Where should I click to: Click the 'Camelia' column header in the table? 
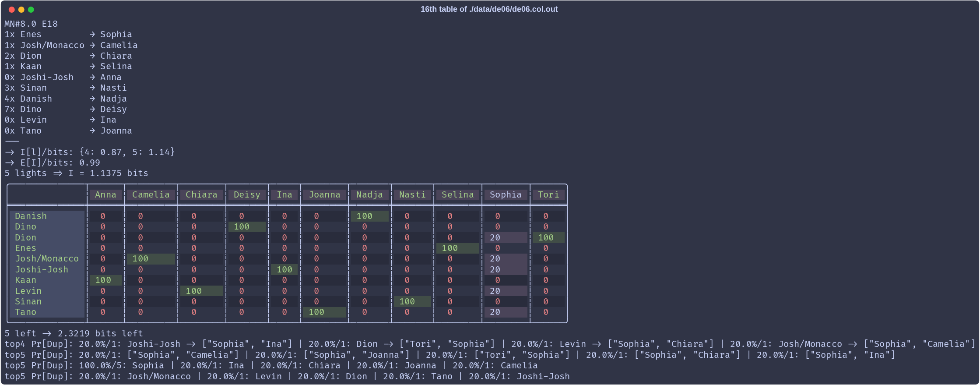tap(151, 194)
